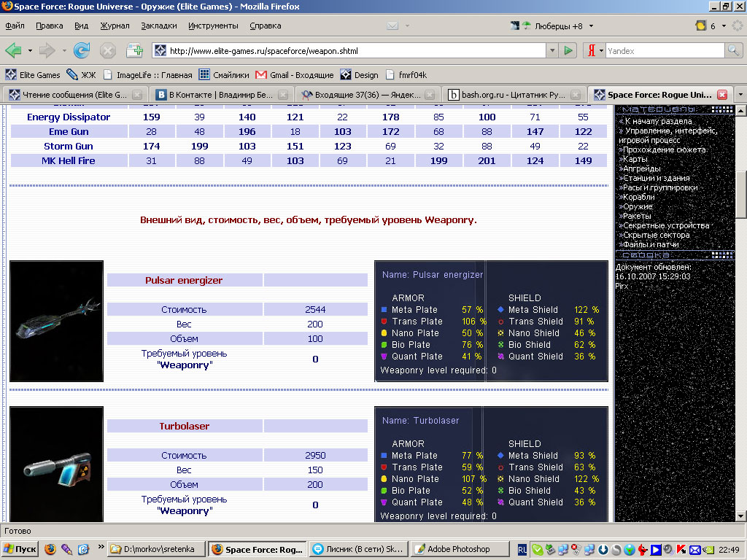
Task: Click the green Back navigation arrow
Action: [13, 50]
